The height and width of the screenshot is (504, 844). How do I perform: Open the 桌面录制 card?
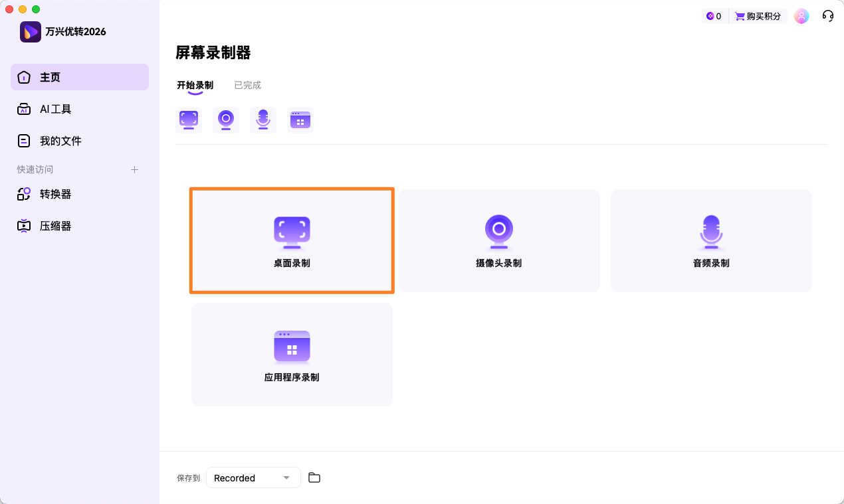(292, 240)
